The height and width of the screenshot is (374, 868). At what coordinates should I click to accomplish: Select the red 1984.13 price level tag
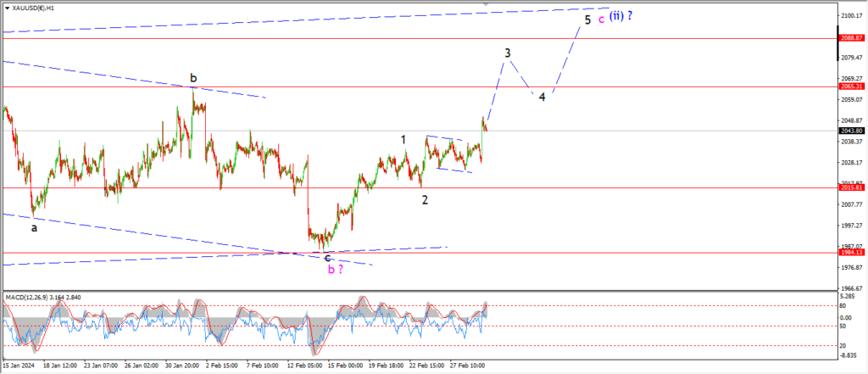(851, 252)
